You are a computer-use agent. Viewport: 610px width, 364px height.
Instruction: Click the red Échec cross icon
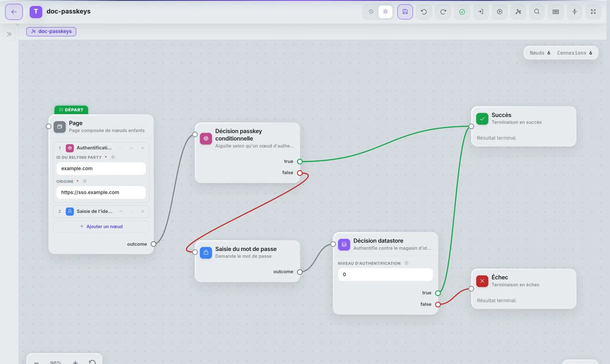click(482, 281)
